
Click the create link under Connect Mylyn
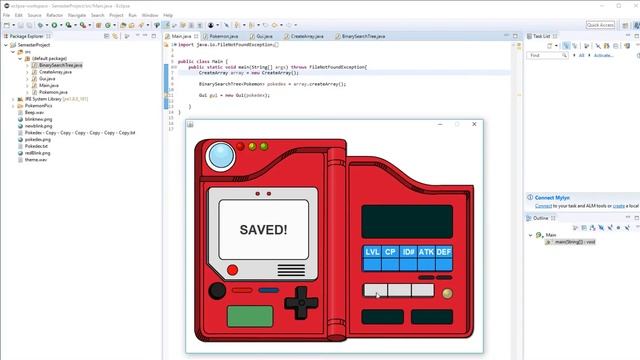[619, 206]
